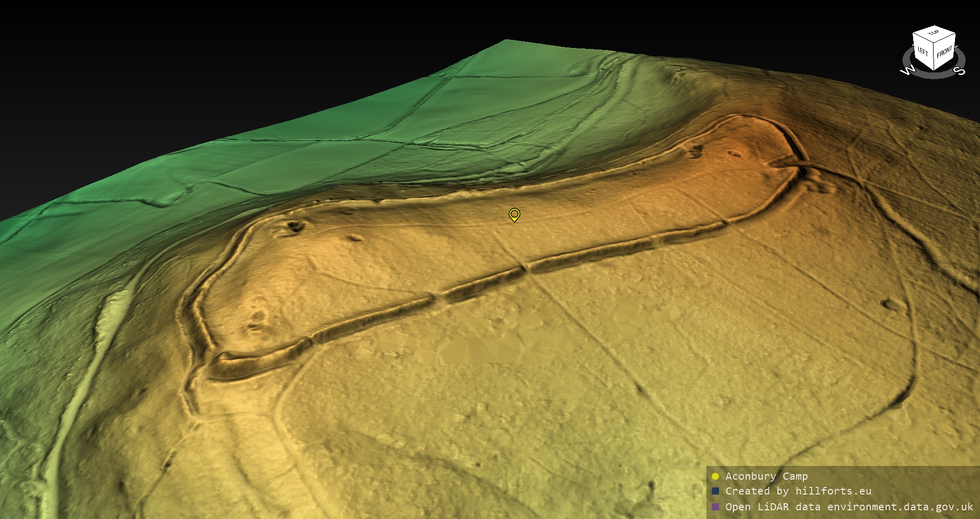Click the W letter on compass ring
980x519 pixels.
pos(908,70)
